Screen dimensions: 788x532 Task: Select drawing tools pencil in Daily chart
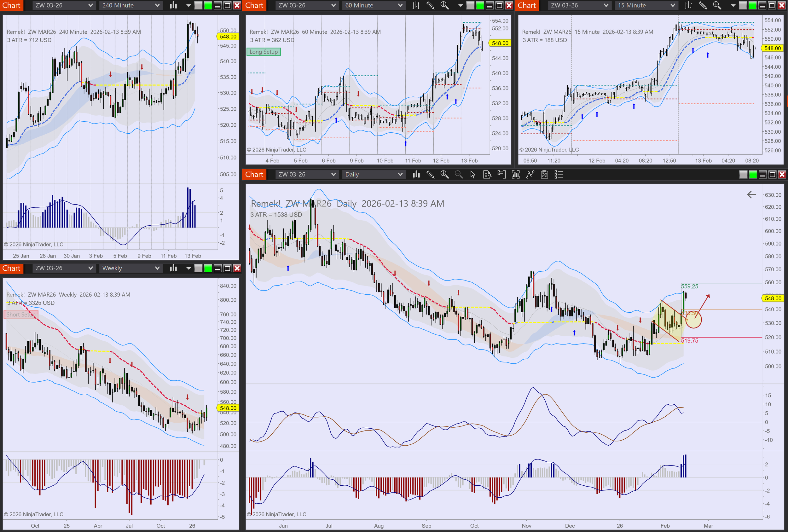(430, 175)
